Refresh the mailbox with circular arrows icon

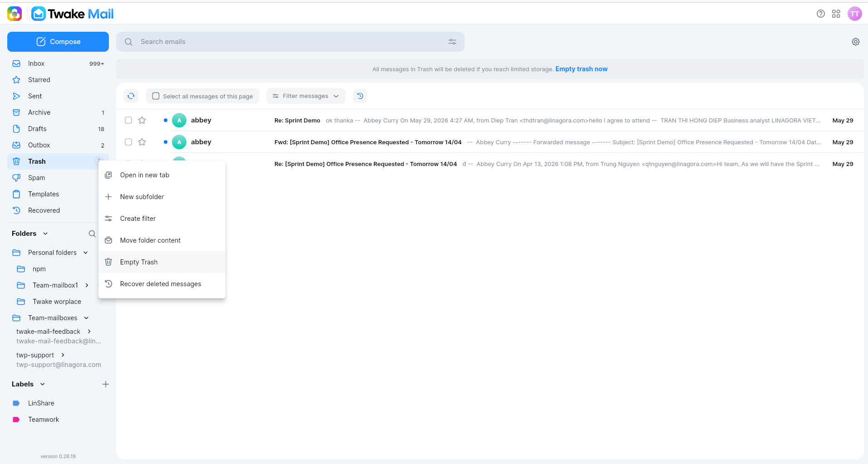coord(131,96)
